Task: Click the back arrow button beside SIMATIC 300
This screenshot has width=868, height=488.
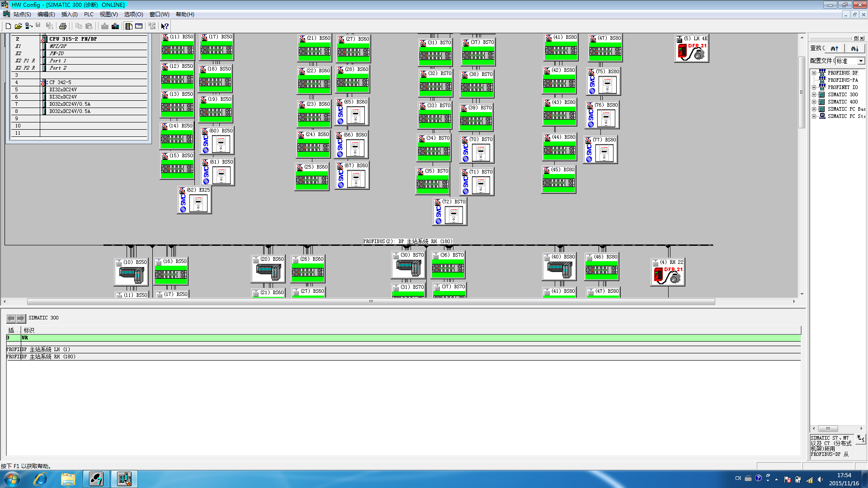Action: pyautogui.click(x=11, y=318)
